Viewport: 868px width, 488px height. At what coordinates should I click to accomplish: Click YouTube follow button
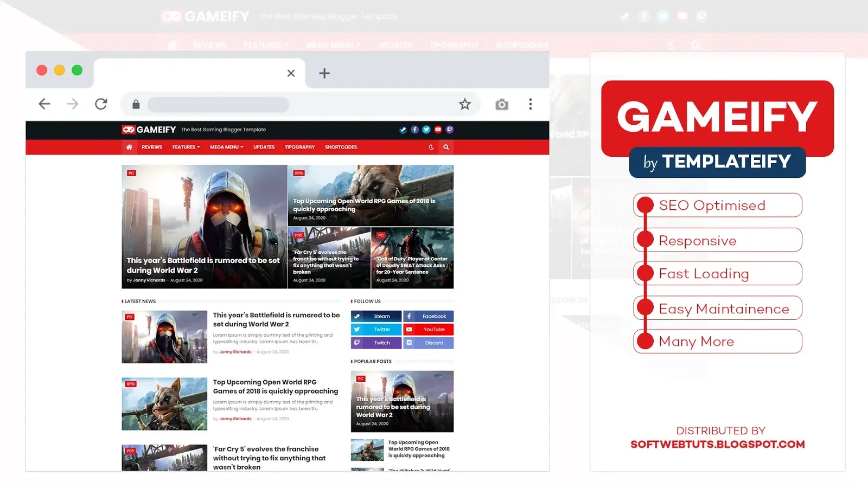pyautogui.click(x=429, y=330)
